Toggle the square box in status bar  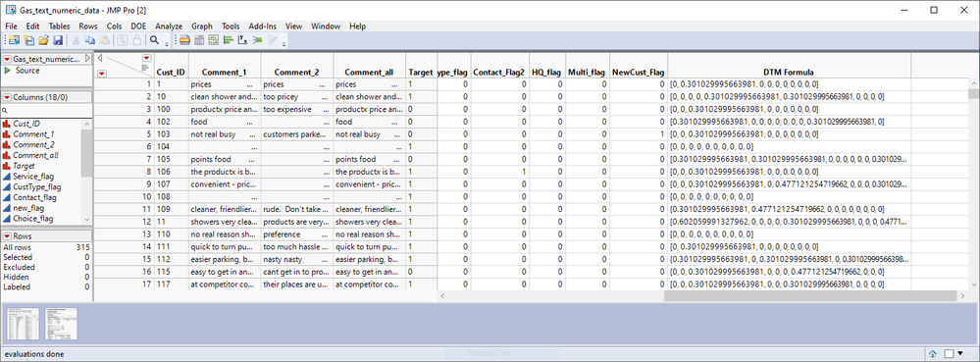click(949, 354)
